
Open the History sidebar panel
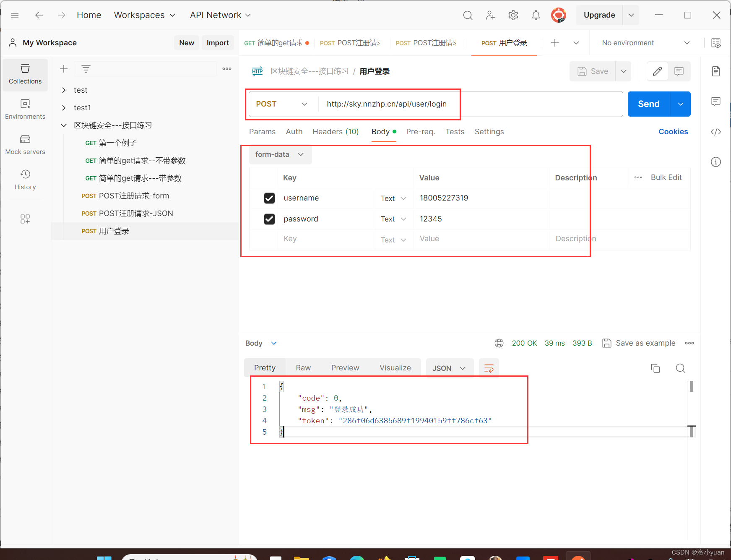pyautogui.click(x=25, y=180)
